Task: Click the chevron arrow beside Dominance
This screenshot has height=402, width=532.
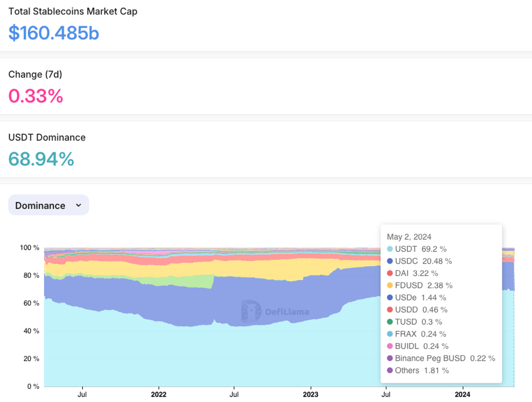Action: tap(78, 205)
